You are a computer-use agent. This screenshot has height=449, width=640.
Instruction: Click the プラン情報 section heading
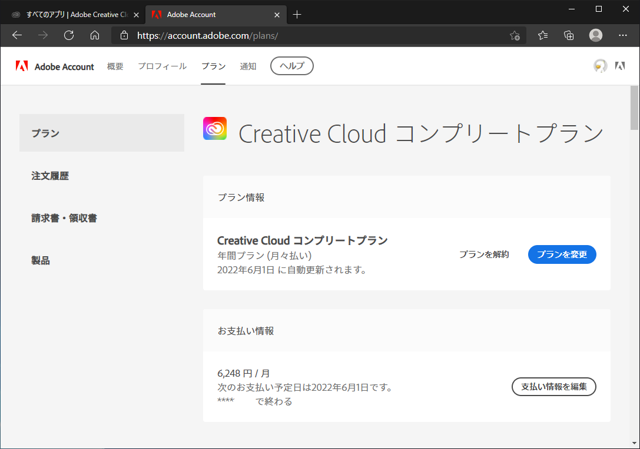coord(241,198)
